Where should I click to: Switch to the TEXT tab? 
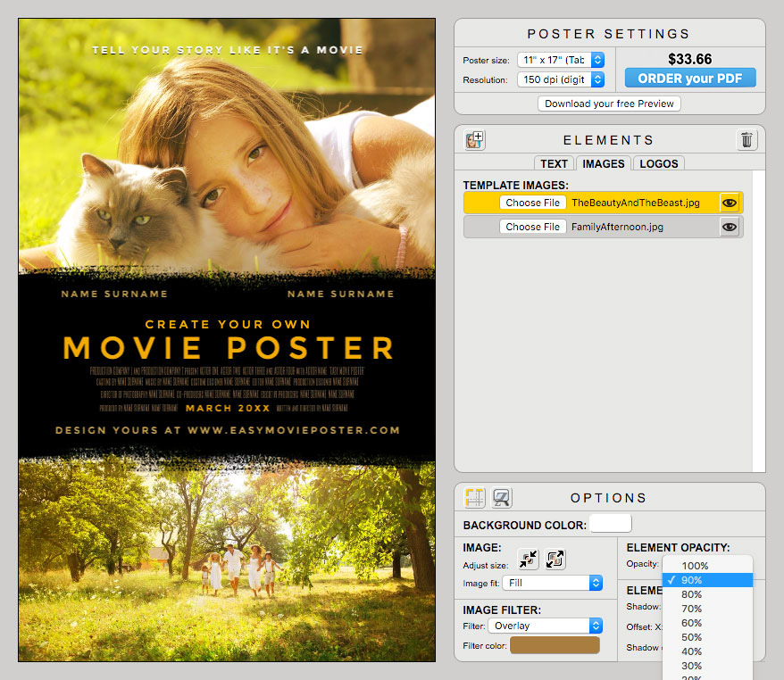click(554, 163)
